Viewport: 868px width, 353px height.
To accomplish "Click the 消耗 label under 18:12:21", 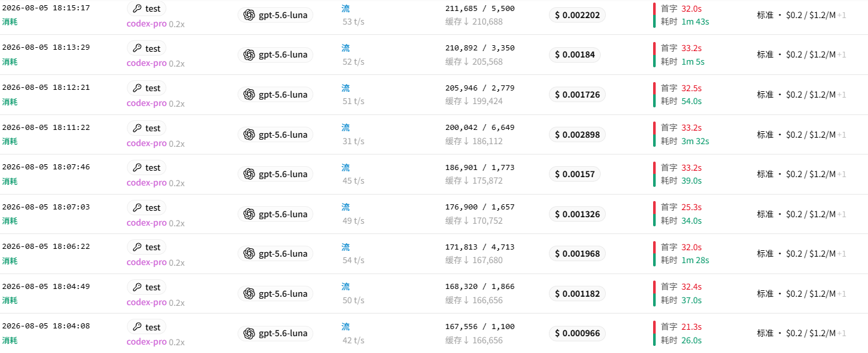I will point(10,102).
